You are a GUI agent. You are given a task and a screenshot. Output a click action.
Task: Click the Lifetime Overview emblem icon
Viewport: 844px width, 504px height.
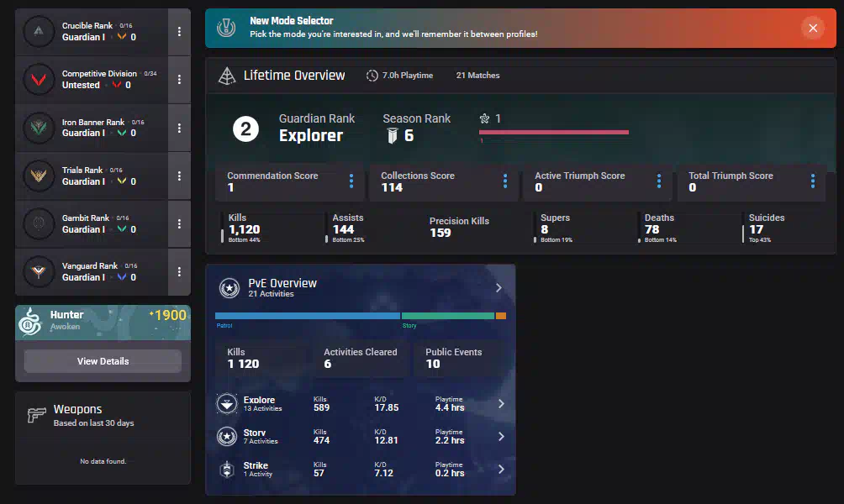coord(227,76)
